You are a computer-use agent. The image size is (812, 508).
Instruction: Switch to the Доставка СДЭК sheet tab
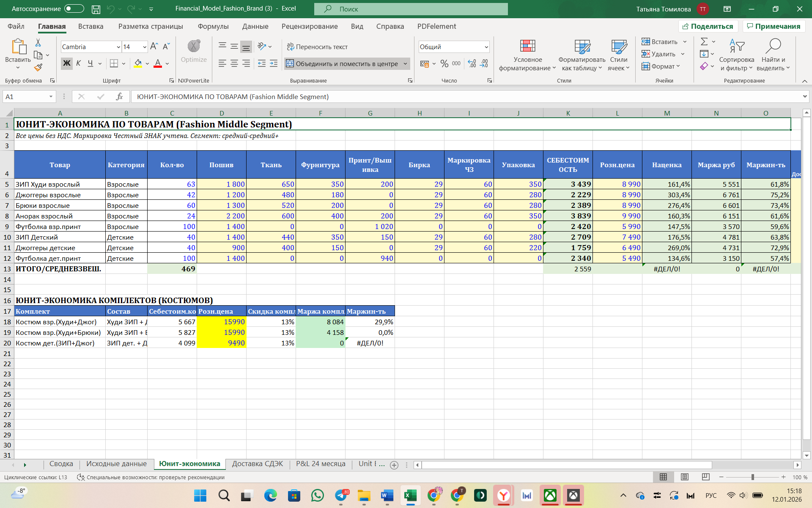click(257, 464)
